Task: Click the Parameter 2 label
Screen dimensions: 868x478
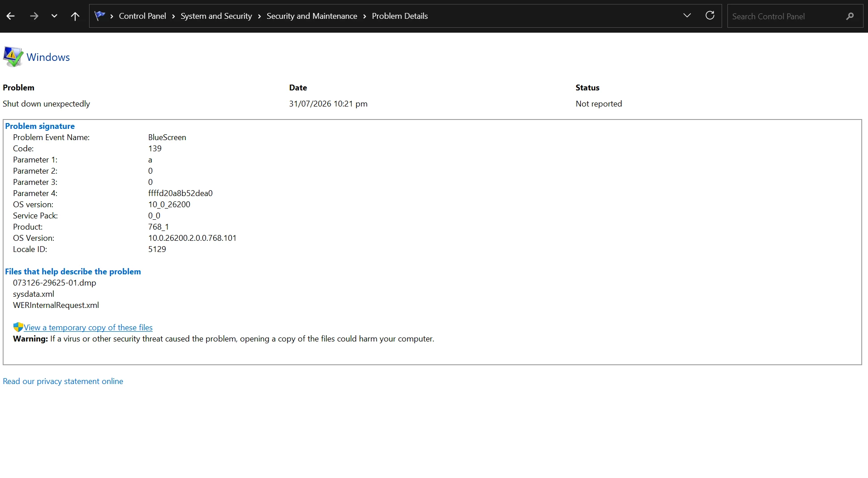Action: pyautogui.click(x=35, y=171)
